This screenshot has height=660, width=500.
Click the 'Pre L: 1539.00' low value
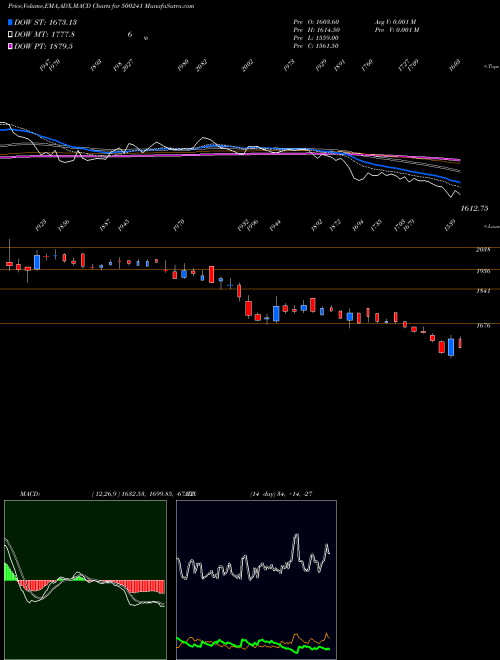[316, 38]
